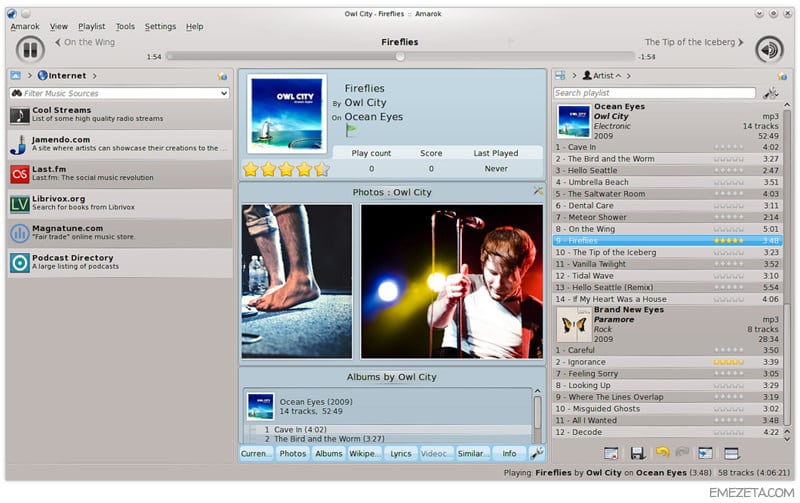The height and width of the screenshot is (503, 800).
Task: Open the Playlist menu
Action: pyautogui.click(x=91, y=27)
